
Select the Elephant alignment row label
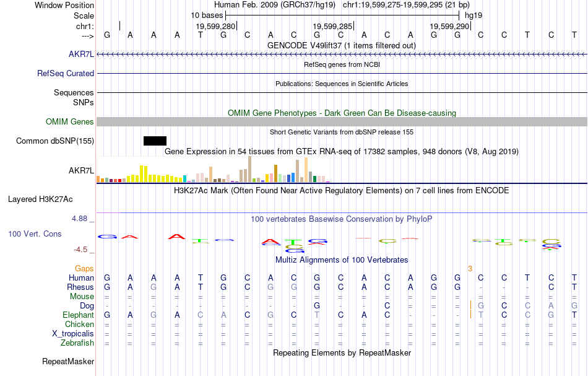[79, 315]
